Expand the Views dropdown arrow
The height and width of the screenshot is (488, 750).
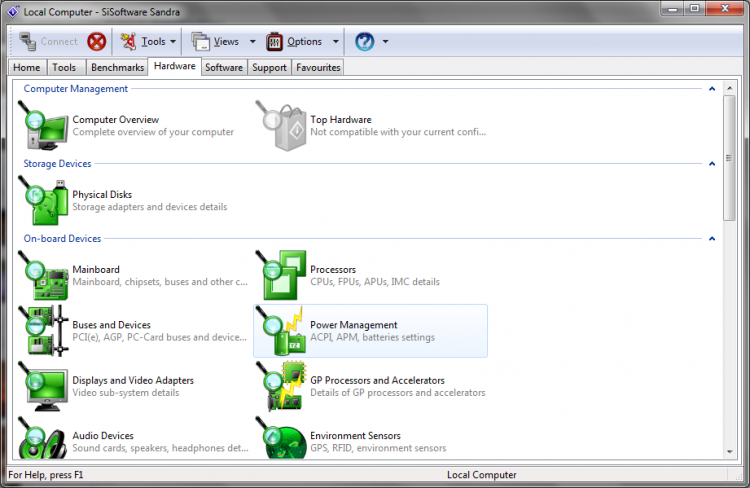pos(253,42)
